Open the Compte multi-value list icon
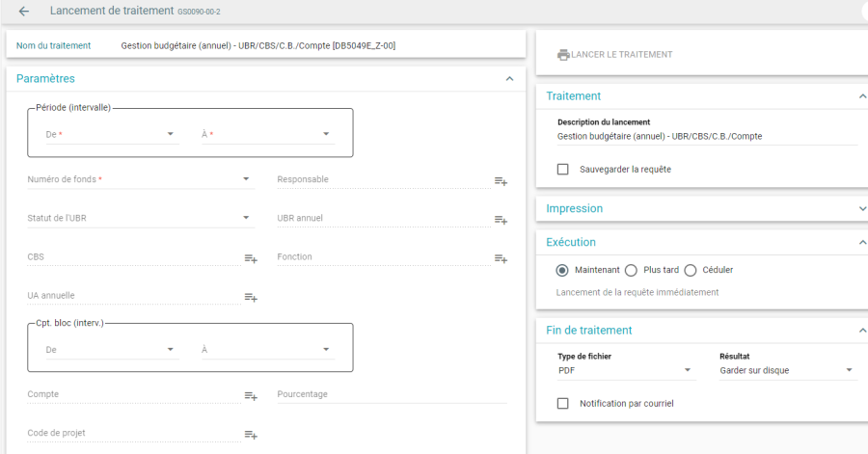The height and width of the screenshot is (454, 868). click(x=251, y=396)
